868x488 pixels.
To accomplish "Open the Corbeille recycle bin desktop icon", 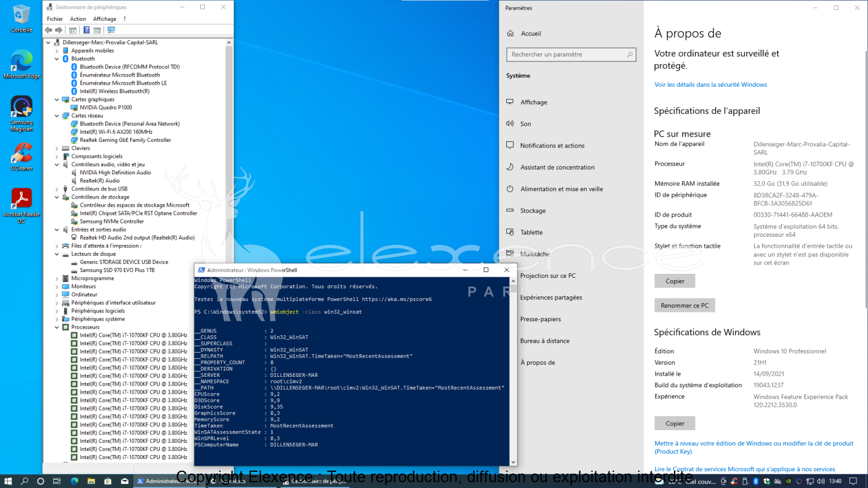I will click(21, 19).
